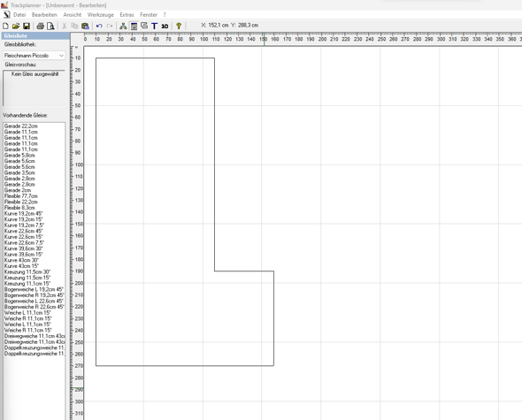The width and height of the screenshot is (522, 420).
Task: Open print preview from the toolbar
Action: [50, 26]
